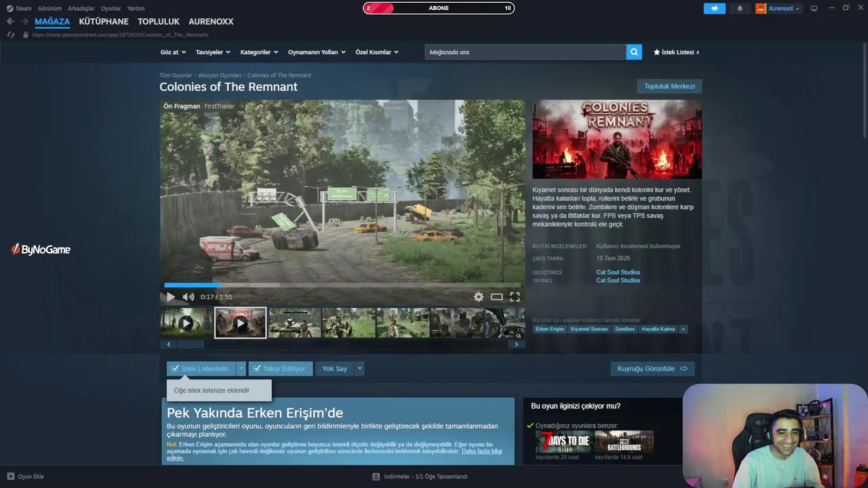Click the plus tag button
The image size is (868, 488).
coord(683,329)
